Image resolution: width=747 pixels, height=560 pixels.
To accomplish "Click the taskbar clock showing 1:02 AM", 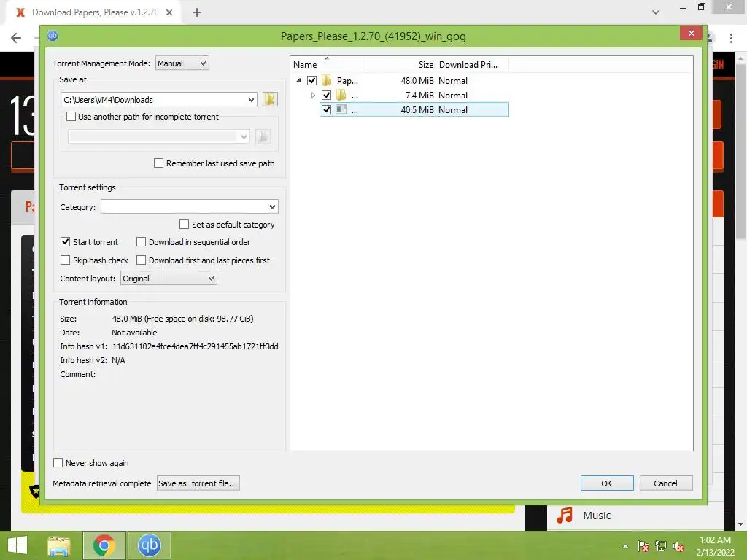I will click(715, 545).
